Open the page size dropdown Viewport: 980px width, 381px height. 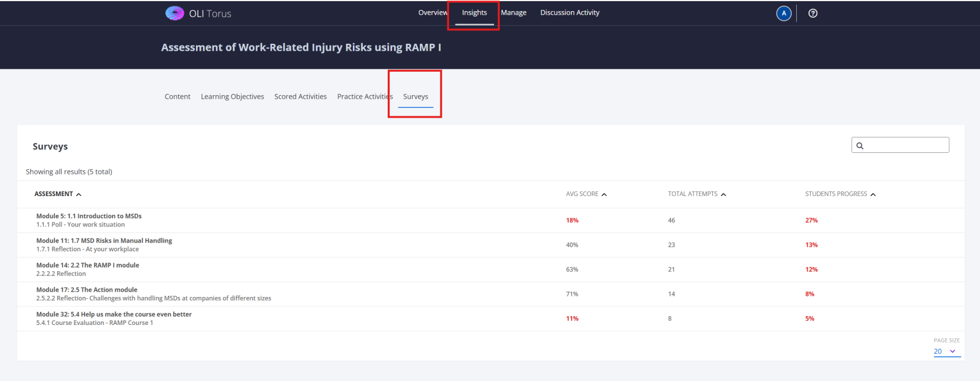[x=946, y=351]
